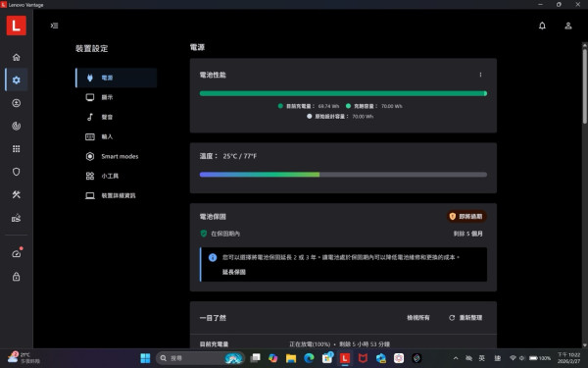Open Task View in taskbar
The width and height of the screenshot is (588, 368).
[255, 358]
